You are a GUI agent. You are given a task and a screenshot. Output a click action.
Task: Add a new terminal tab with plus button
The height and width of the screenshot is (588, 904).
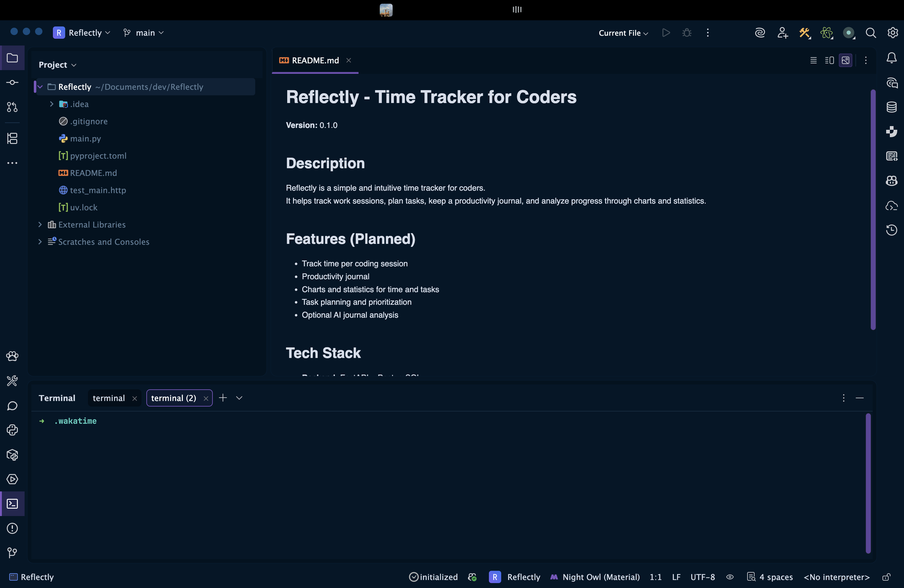[x=223, y=398]
